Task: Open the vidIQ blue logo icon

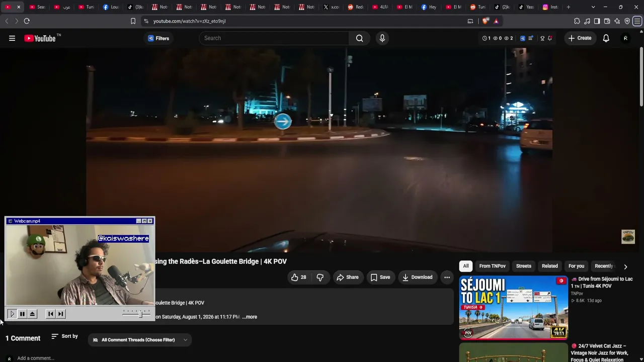Action: tap(523, 38)
